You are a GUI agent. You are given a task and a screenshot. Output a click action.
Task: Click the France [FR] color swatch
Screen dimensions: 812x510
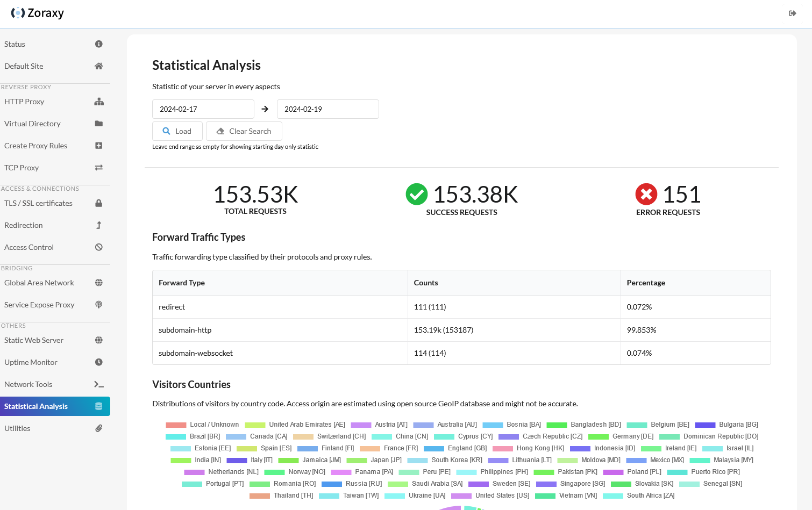369,448
